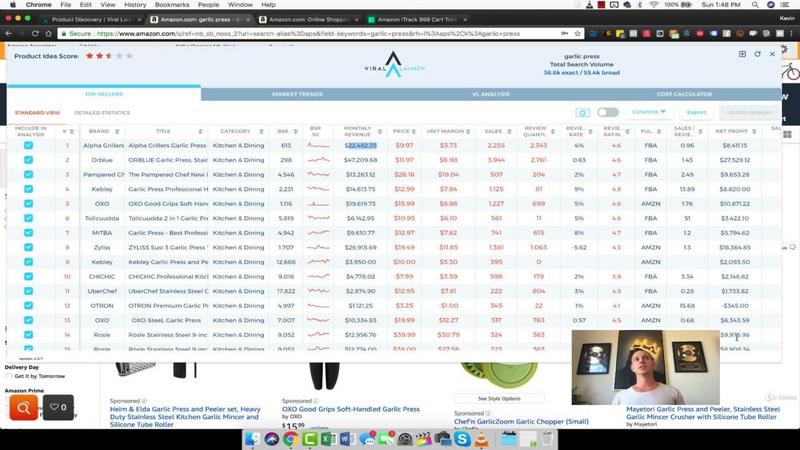This screenshot has height=450, width=800.
Task: Bookmark page with star icon in address bar
Action: 578,34
